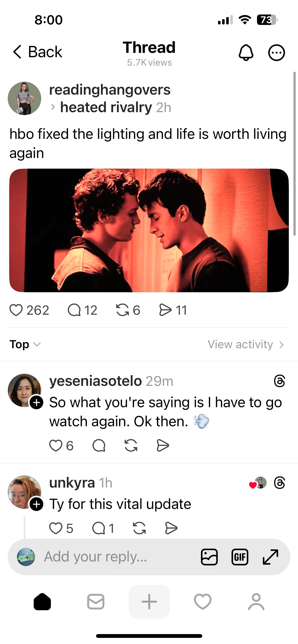Open the heated rivalry community link
298x644 pixels.
106,107
